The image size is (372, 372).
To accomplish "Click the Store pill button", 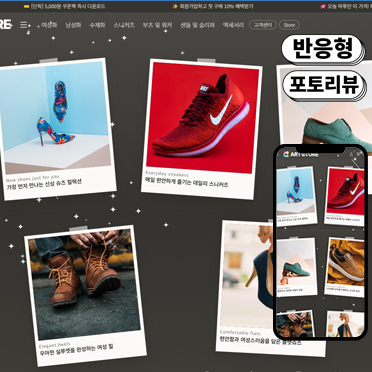I will (289, 25).
